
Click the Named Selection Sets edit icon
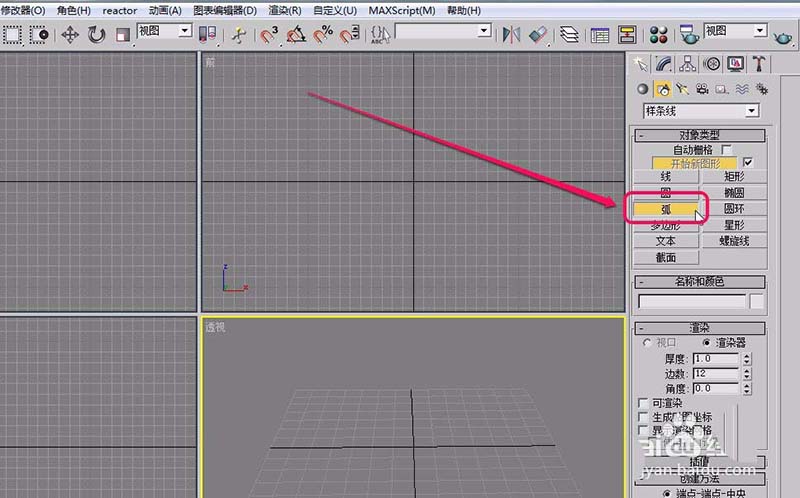pyautogui.click(x=381, y=35)
